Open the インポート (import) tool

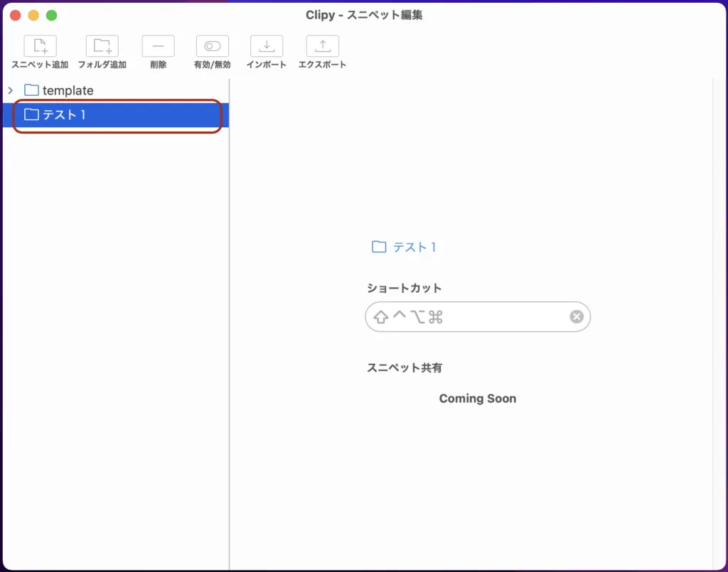click(267, 46)
